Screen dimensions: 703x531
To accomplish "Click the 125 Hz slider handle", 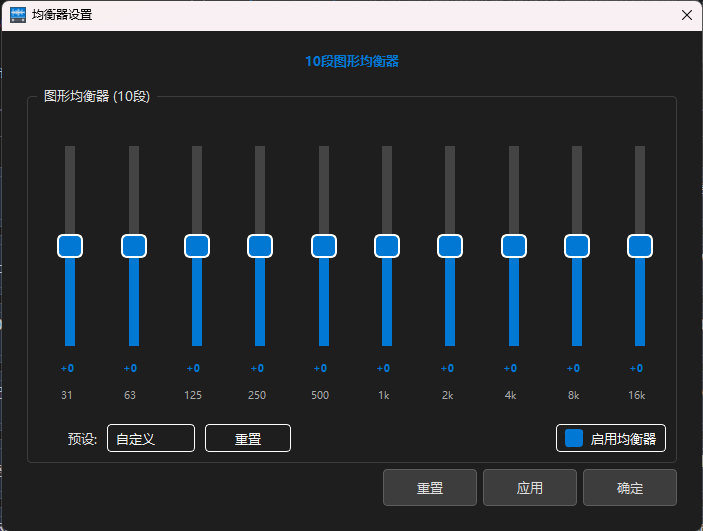I will tap(197, 246).
